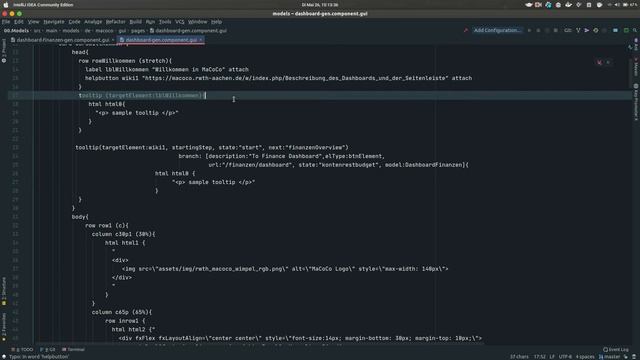The height and width of the screenshot is (360, 640).
Task: Click the blue project structure icon
Action: point(615,30)
